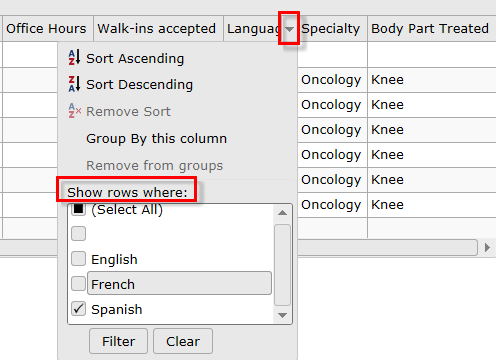Click the Clear button
This screenshot has height=360, width=496.
(183, 341)
